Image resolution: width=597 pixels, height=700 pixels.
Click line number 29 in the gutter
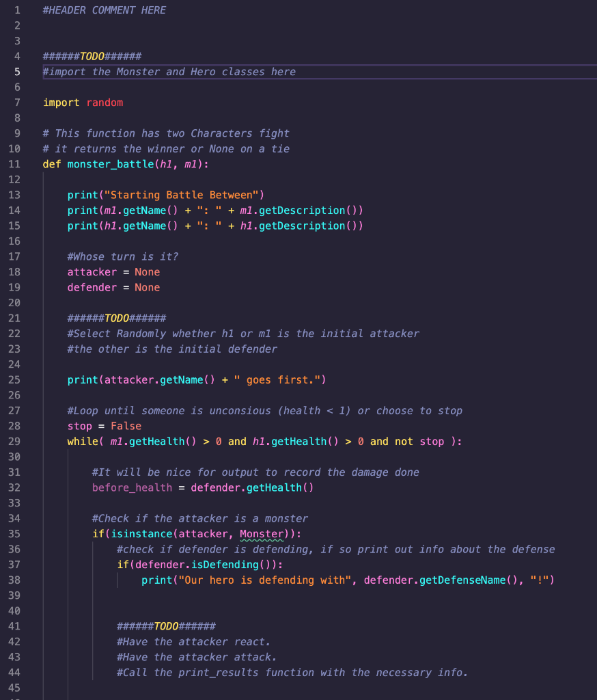pyautogui.click(x=14, y=442)
